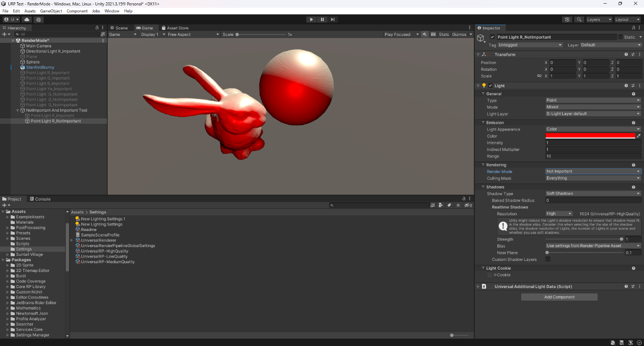Open the GameObject menu
Viewport: 644px width, 346px height.
(51, 11)
